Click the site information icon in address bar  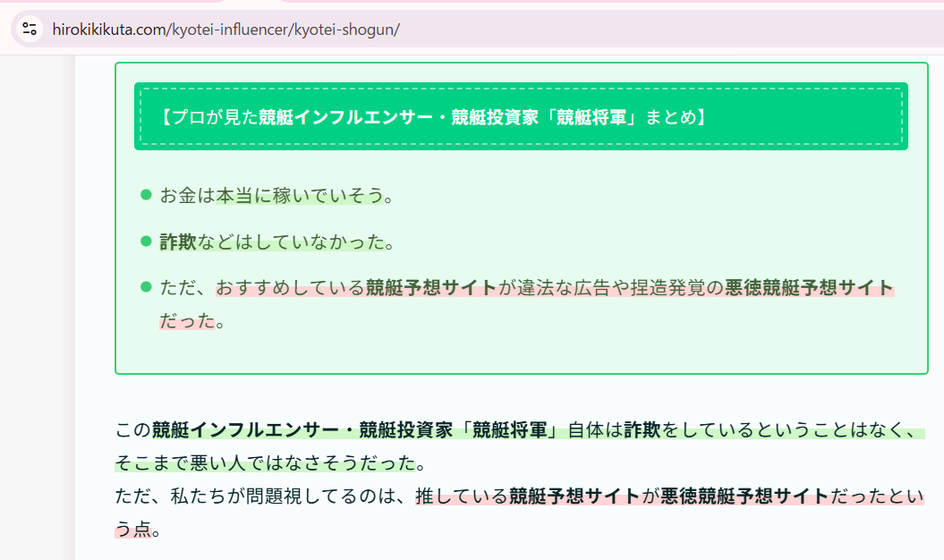(30, 29)
